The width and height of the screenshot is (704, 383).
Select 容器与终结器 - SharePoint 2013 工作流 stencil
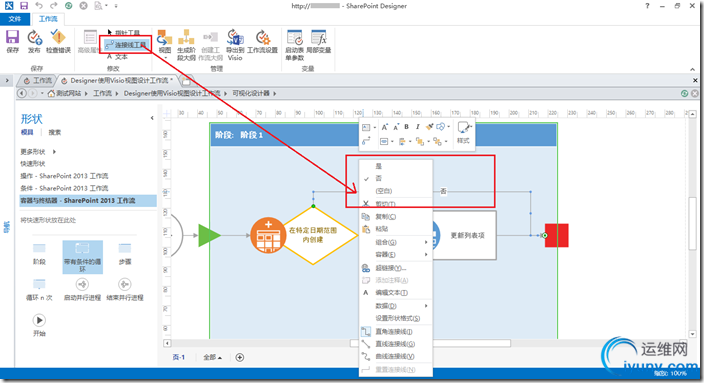88,201
